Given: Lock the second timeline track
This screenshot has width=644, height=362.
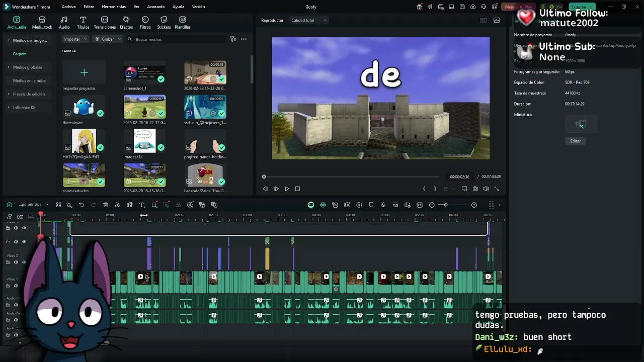Looking at the screenshot, I should click(x=8, y=241).
